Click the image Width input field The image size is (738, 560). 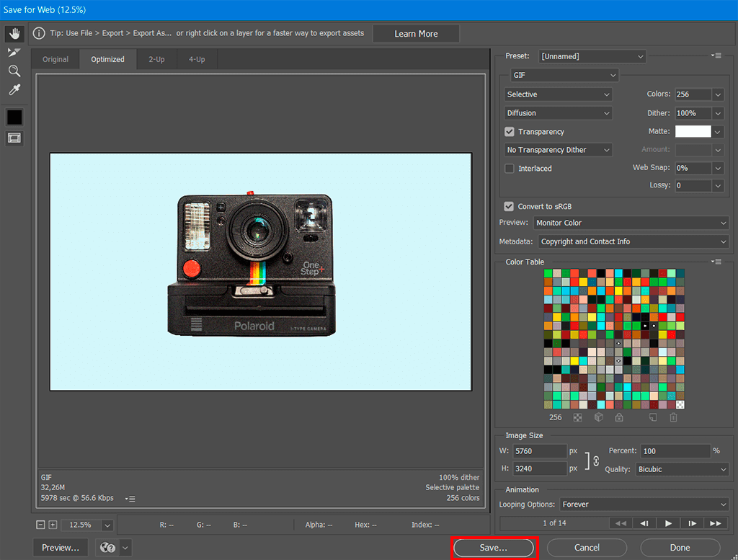point(539,451)
